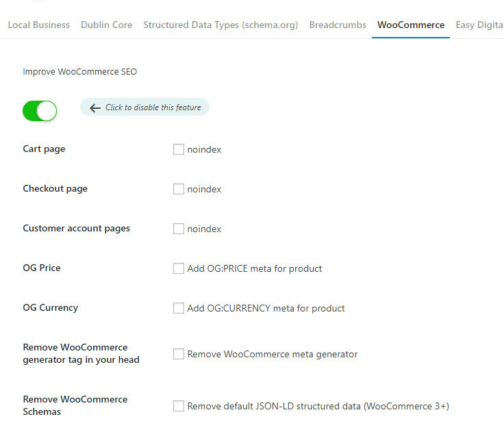The height and width of the screenshot is (434, 504).
Task: Check Remove WooCommerce meta generator box
Action: point(179,354)
